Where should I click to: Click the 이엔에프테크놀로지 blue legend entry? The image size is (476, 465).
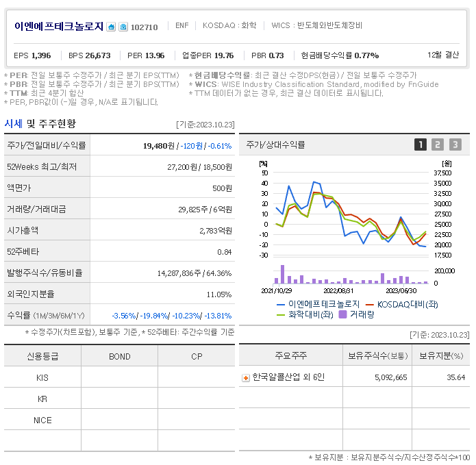[x=318, y=304]
